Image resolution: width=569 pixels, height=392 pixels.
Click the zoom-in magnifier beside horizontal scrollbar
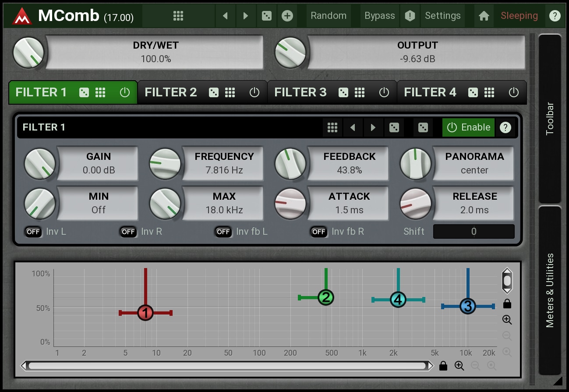(x=459, y=366)
